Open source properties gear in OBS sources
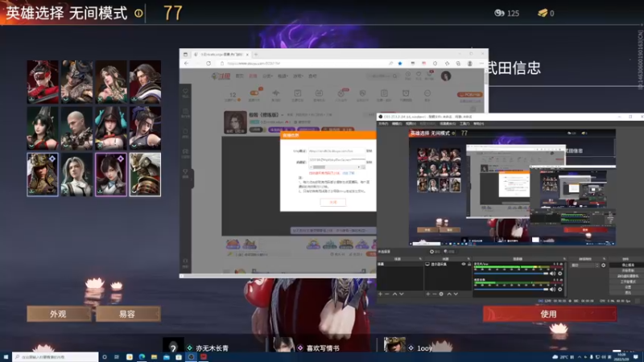 pyautogui.click(x=441, y=294)
